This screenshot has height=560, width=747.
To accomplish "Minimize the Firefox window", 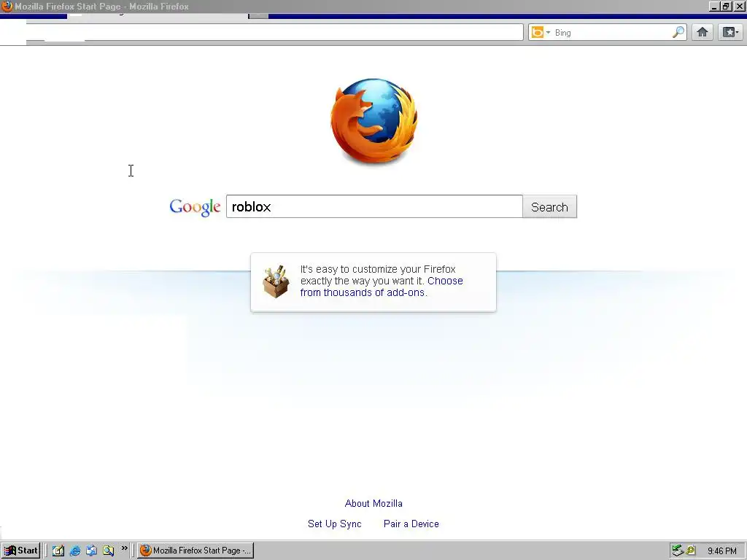I will [x=713, y=7].
